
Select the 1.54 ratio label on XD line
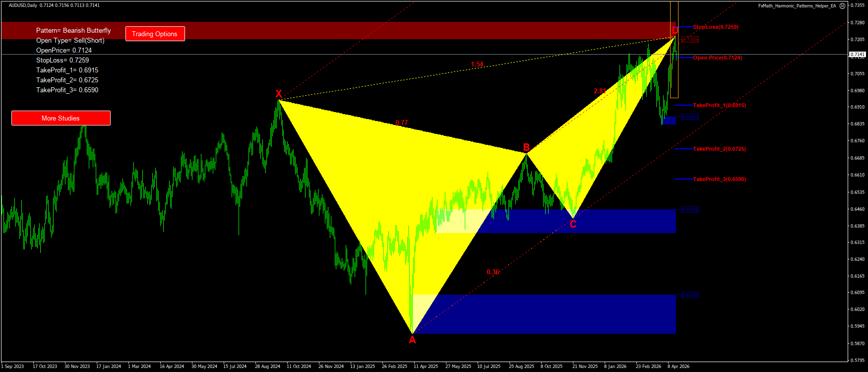coord(477,64)
